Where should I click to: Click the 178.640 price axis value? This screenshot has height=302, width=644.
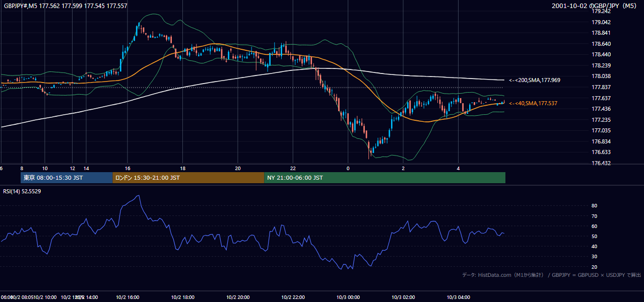pyautogui.click(x=602, y=44)
